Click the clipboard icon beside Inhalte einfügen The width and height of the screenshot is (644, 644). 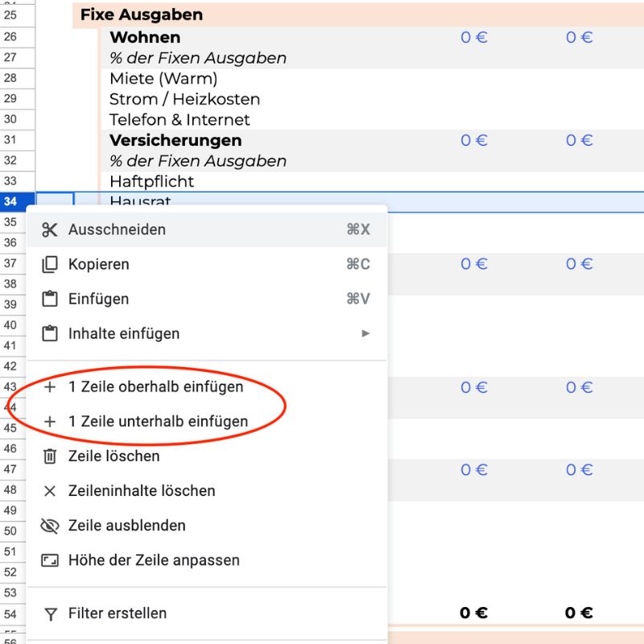(x=50, y=333)
